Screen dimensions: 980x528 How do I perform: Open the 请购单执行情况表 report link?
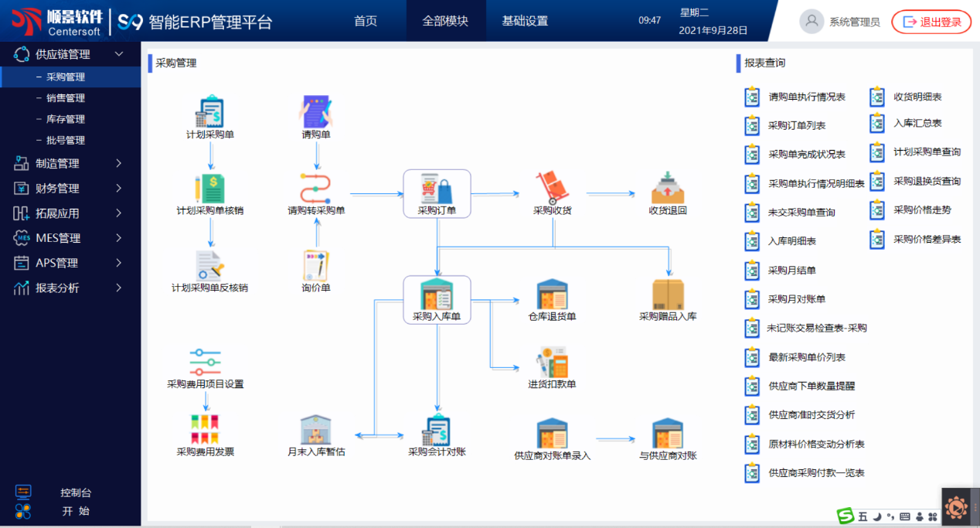[x=806, y=97]
